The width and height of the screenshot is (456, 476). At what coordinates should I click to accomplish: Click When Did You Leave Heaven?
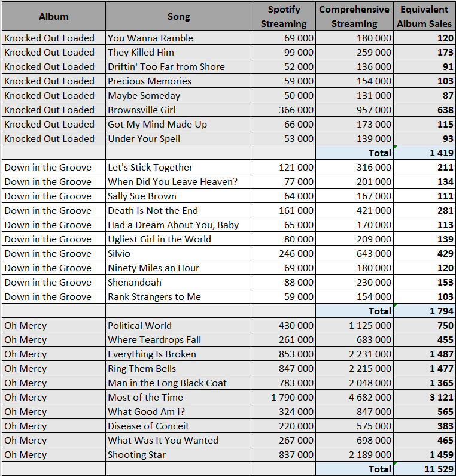click(179, 181)
